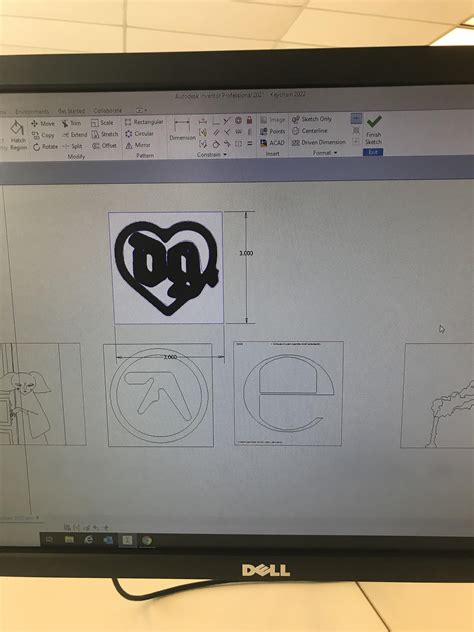Apply the parallel constraint icon

(216, 132)
